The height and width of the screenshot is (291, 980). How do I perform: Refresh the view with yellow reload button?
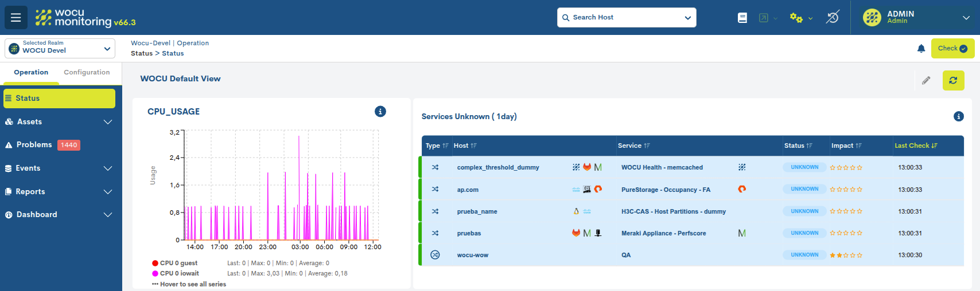click(953, 81)
